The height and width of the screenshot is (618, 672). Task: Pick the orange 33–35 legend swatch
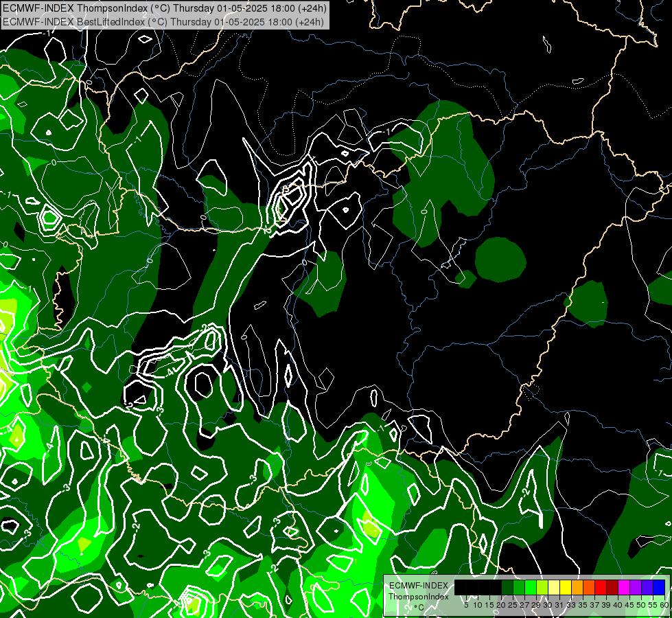[x=577, y=587]
